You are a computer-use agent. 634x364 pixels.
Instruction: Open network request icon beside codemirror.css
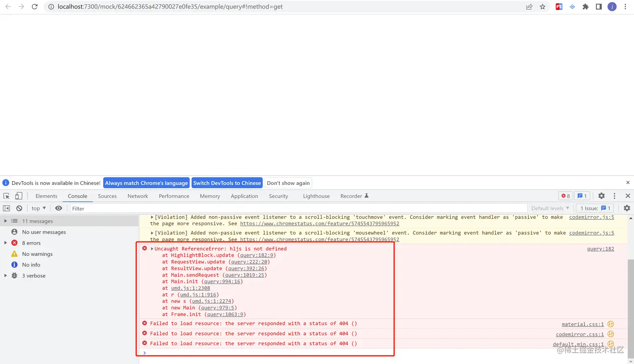tap(611, 334)
